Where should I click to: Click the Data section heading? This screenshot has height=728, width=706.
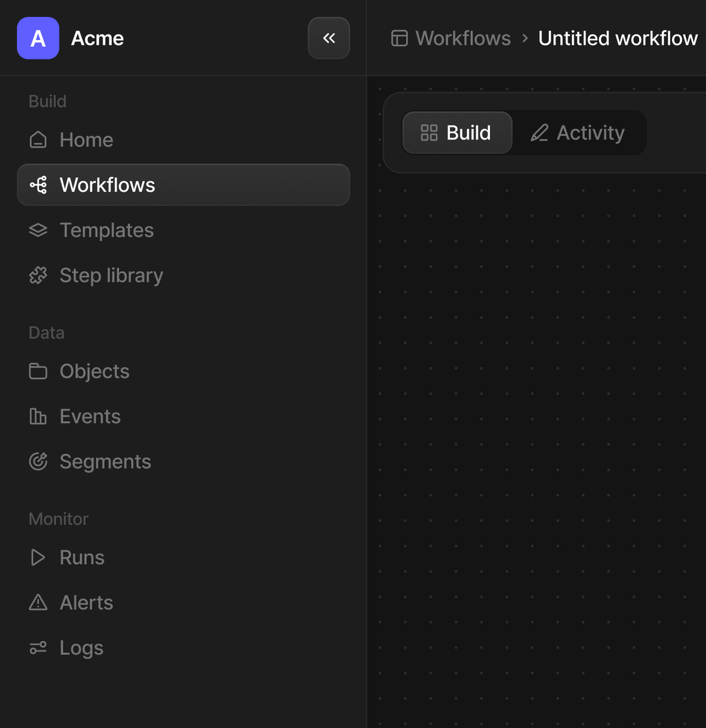click(x=47, y=332)
